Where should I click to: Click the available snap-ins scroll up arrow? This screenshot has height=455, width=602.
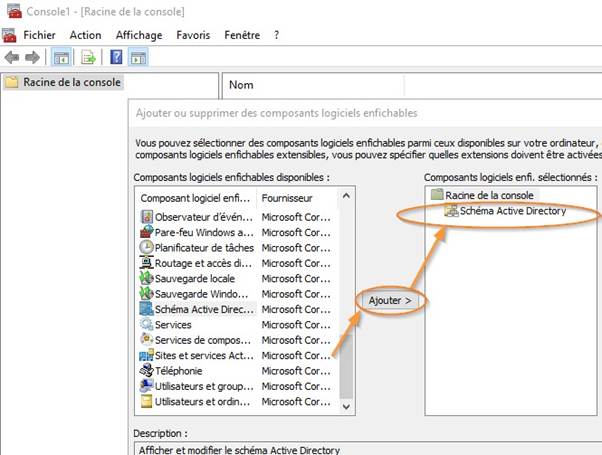346,196
